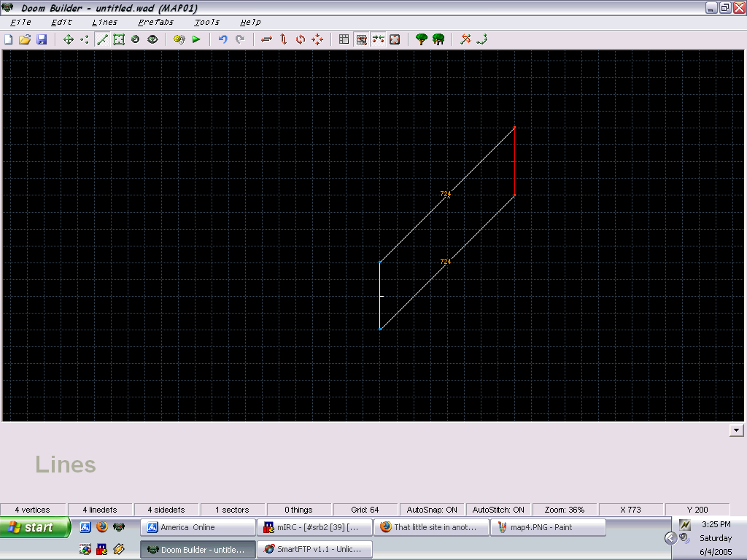Flip selection horizontally
The image size is (747, 560).
pos(266,39)
